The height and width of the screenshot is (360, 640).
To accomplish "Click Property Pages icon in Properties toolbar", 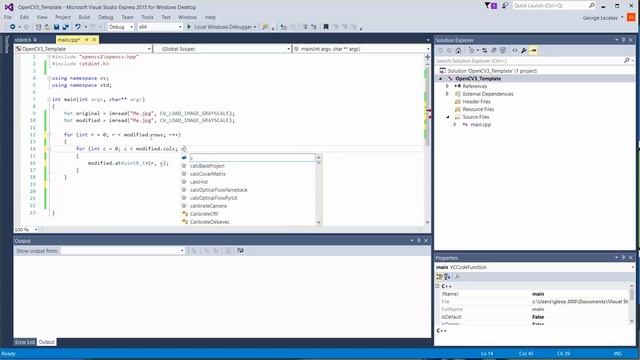I will pos(458,277).
